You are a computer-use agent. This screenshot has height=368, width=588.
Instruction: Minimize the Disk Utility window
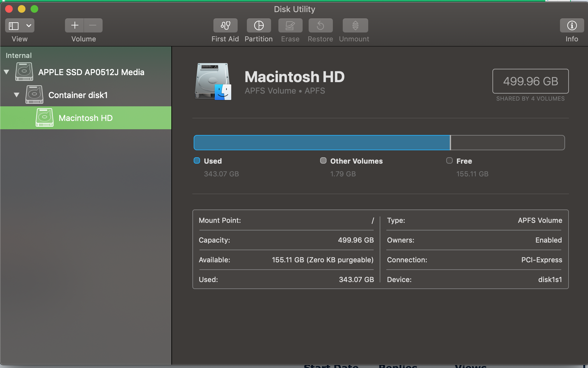tap(22, 9)
